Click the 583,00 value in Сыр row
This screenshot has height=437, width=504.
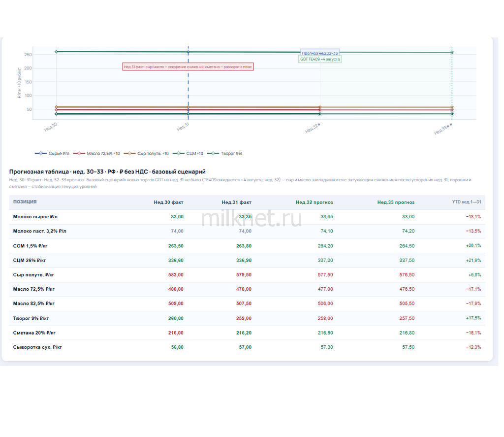[176, 275]
